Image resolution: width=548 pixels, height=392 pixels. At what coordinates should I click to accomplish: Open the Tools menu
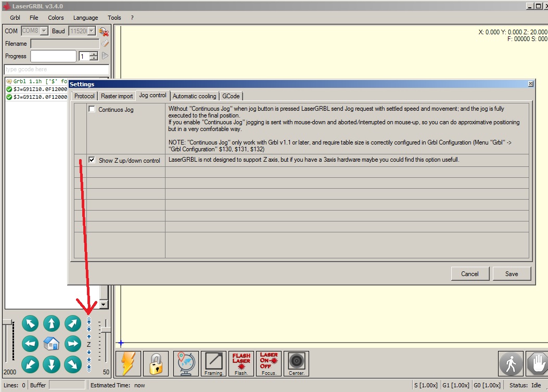114,18
